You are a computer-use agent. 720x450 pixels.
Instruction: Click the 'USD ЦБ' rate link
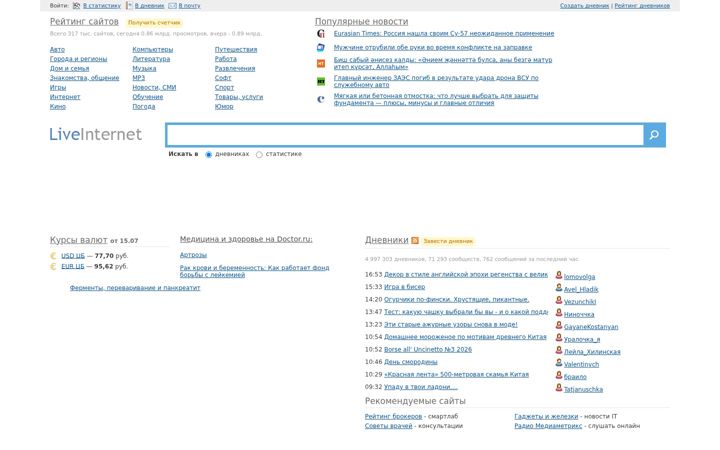pos(73,256)
